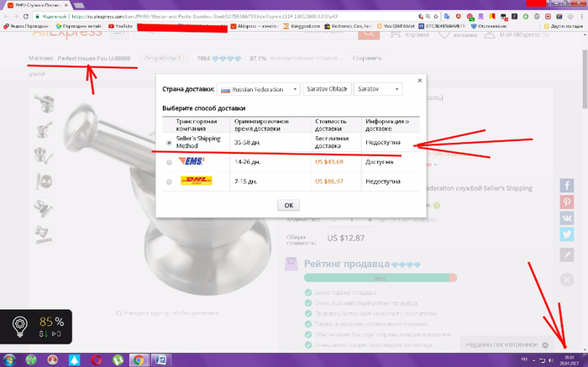Open the Perfect House store link
The width and height of the screenshot is (588, 367).
coord(94,58)
